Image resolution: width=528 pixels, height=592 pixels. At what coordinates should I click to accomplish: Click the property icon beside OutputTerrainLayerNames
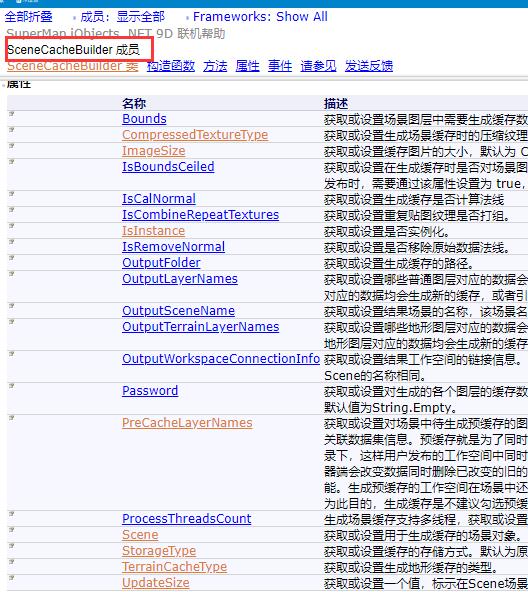[11, 322]
